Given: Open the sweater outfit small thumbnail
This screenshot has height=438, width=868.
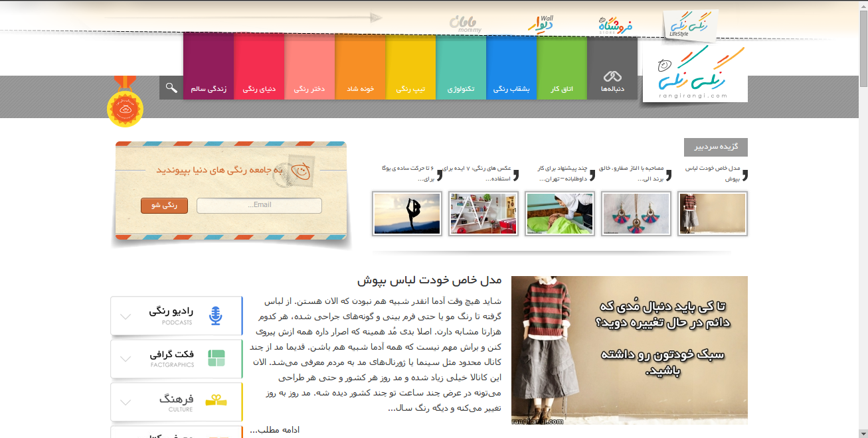Looking at the screenshot, I should click(713, 214).
